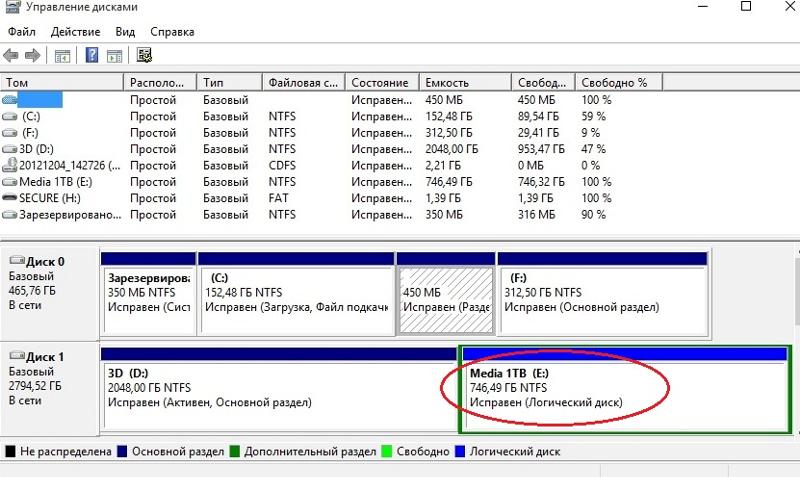Click the CD icon of 20121204_142726
800x477 pixels.
pos(10,165)
